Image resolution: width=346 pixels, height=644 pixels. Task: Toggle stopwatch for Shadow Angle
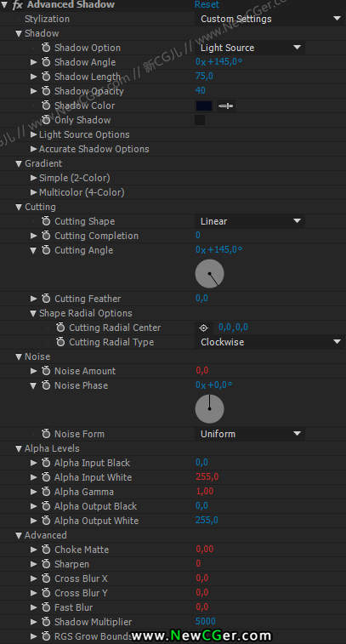(46, 62)
